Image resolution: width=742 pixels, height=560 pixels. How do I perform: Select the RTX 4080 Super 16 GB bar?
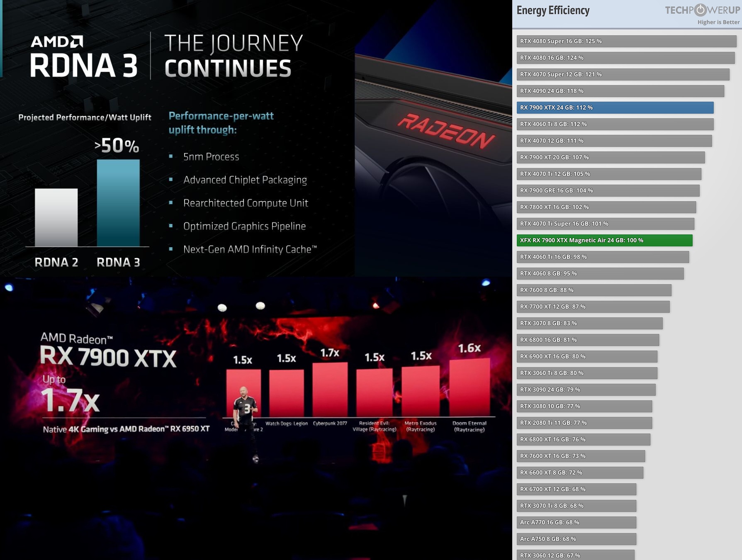click(626, 41)
